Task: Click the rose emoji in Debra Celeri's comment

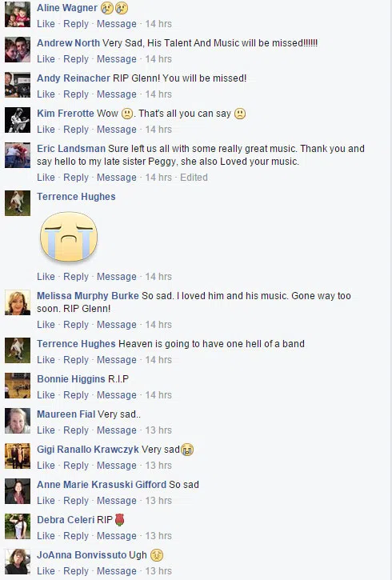Action: 119,520
